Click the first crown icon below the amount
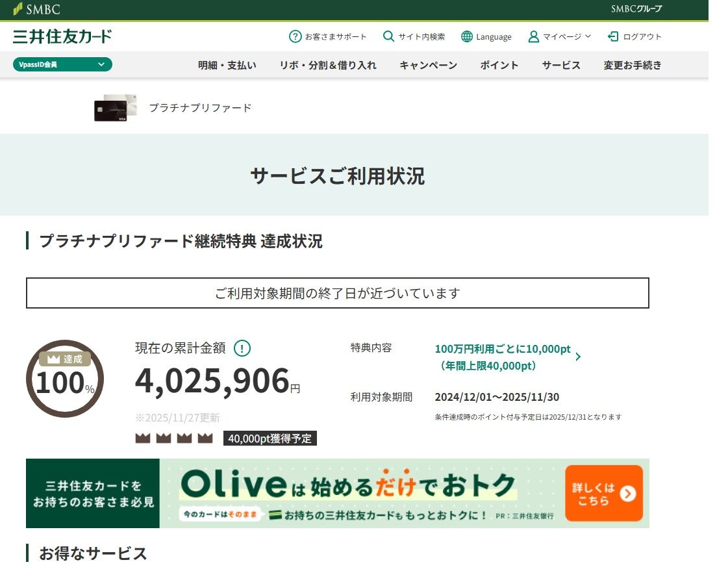Viewport: 728px width, 584px height. [142, 438]
